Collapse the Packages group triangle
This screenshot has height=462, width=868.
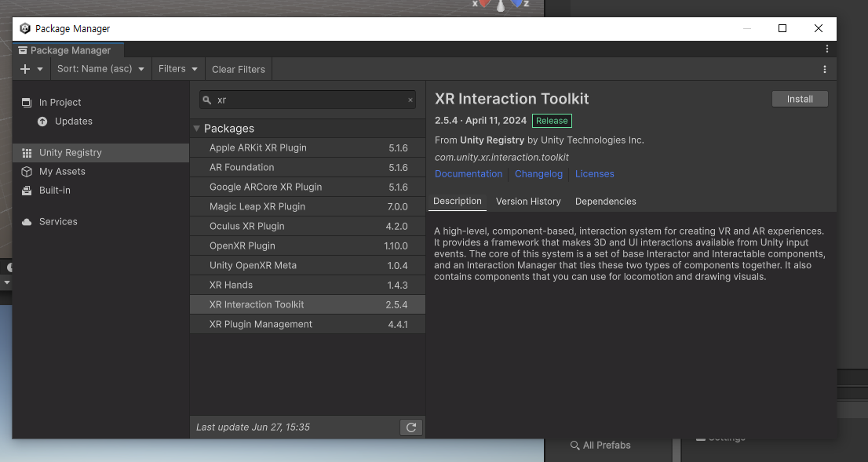pos(196,129)
